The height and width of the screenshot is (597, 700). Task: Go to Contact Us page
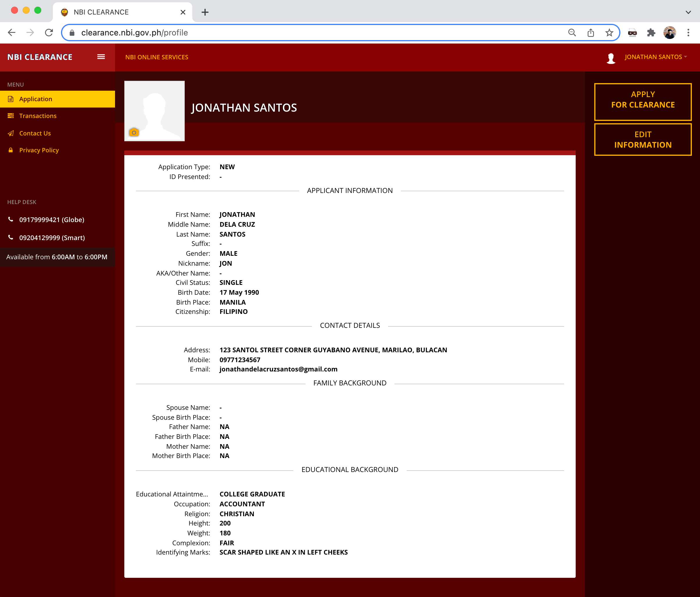(x=35, y=133)
